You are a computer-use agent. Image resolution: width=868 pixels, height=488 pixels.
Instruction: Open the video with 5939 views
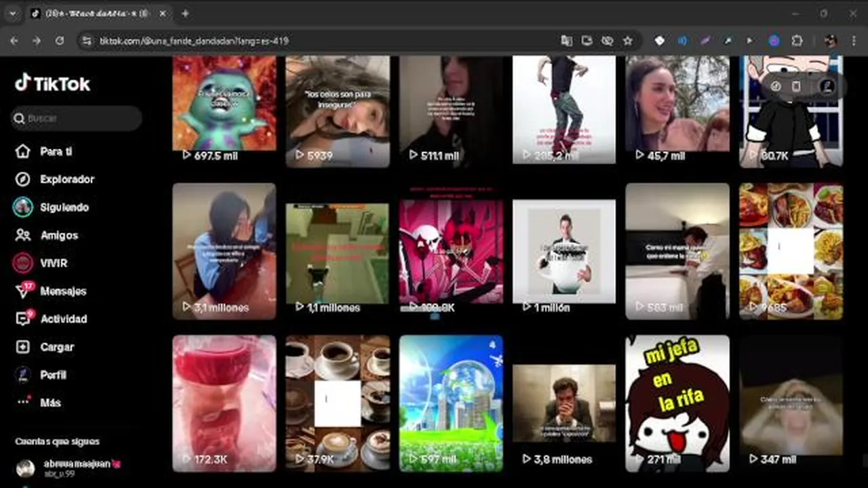(338, 110)
